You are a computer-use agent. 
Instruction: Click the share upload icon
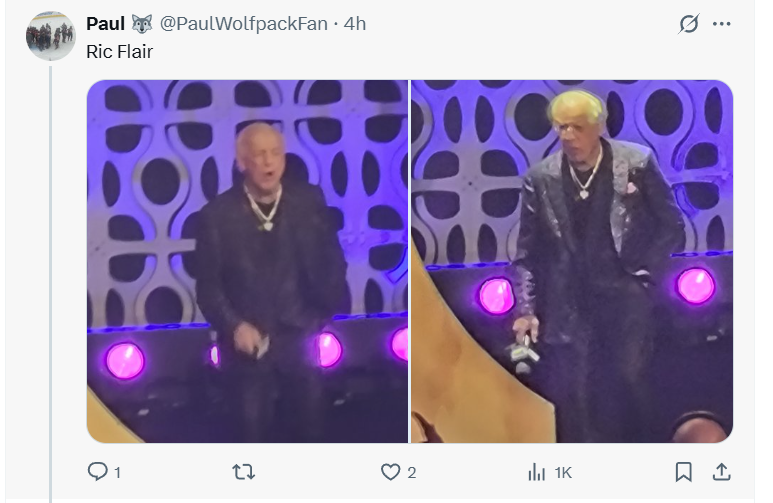pyautogui.click(x=721, y=472)
